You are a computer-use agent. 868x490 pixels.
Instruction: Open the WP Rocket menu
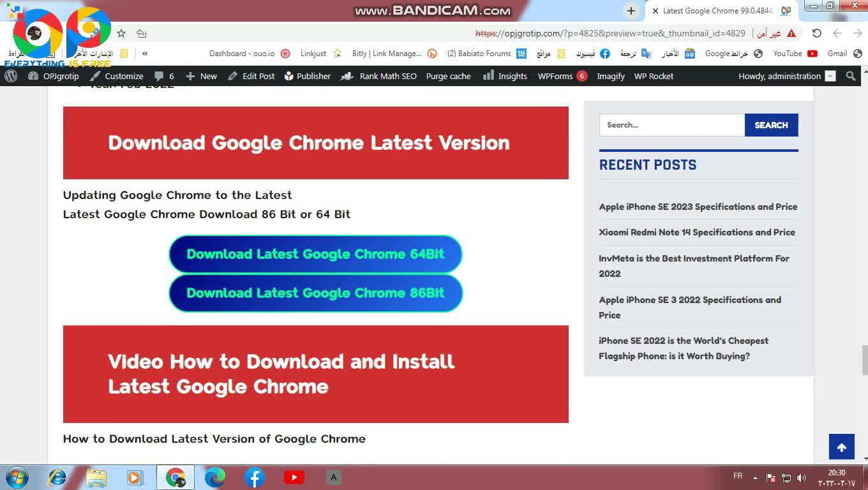click(x=654, y=76)
